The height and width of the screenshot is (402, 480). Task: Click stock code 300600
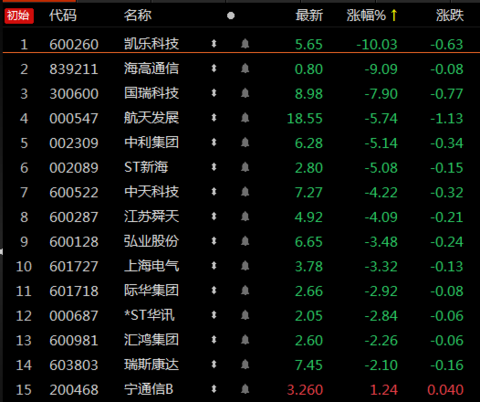tap(74, 94)
